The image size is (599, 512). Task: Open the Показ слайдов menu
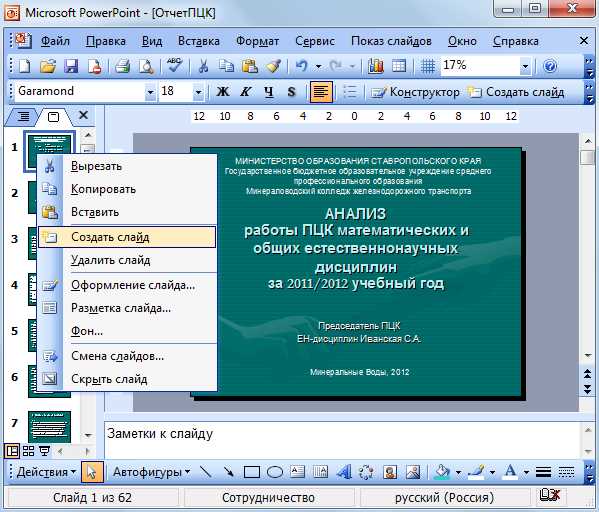pos(391,41)
